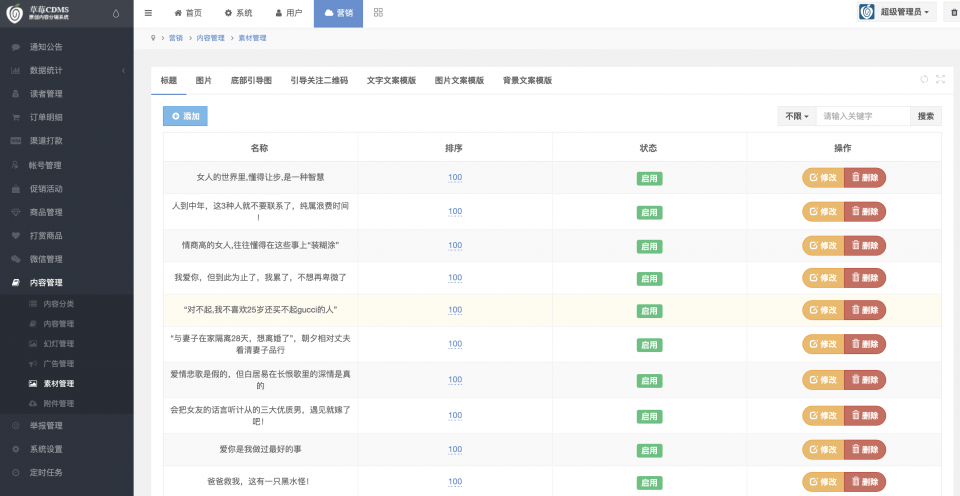Click the trash icon at top right
The image size is (960, 496).
tap(953, 13)
